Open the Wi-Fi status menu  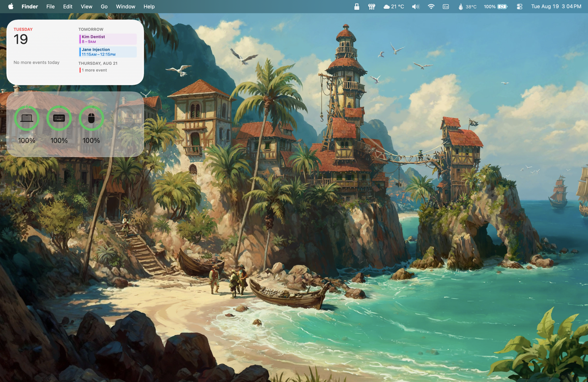coord(431,6)
